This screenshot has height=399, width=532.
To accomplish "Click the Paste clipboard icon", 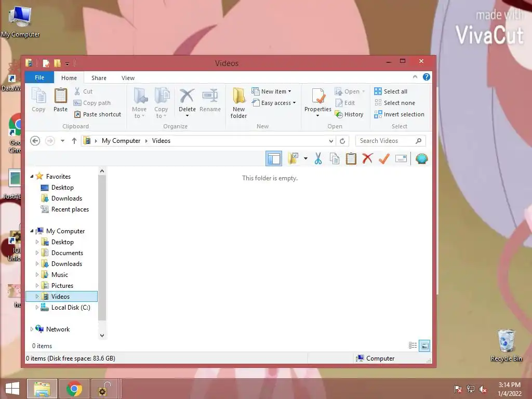I will tap(60, 96).
